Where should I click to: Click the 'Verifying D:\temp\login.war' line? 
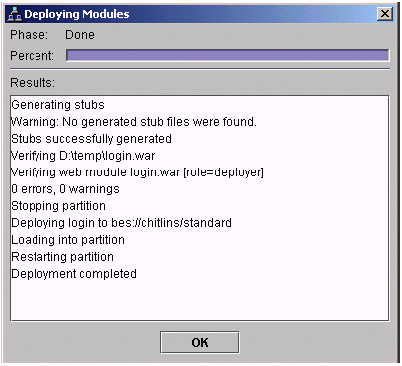83,156
